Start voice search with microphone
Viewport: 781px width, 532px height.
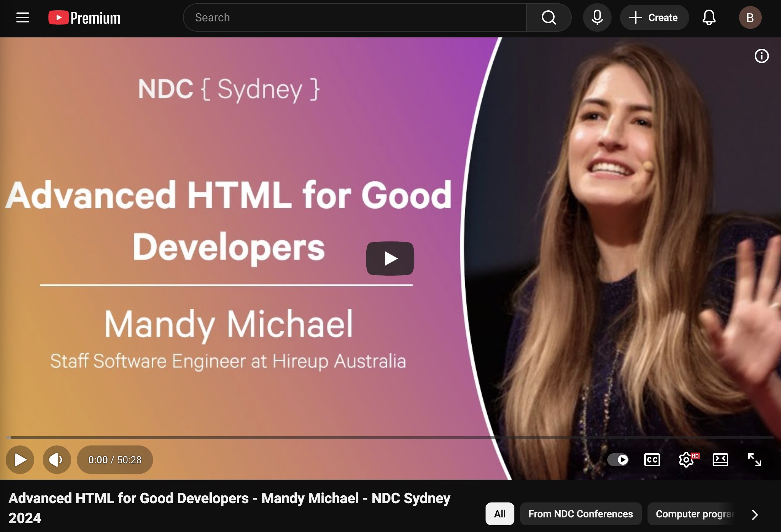click(597, 17)
